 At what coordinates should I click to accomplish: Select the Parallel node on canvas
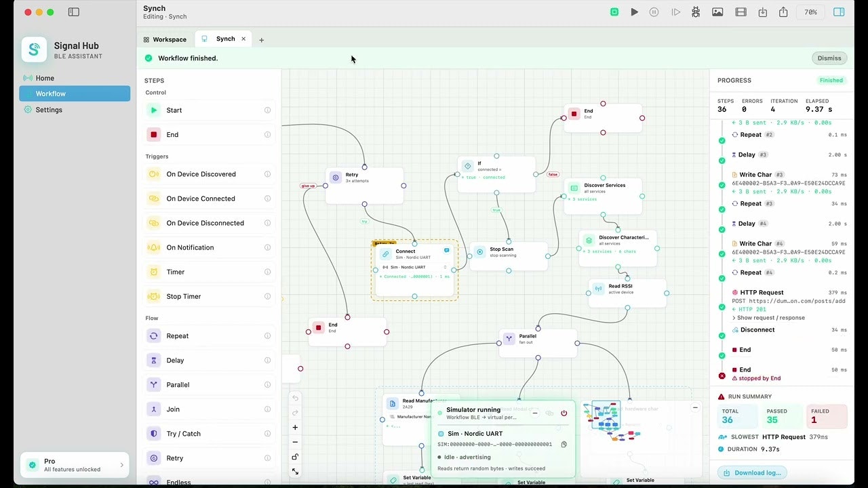click(x=538, y=343)
